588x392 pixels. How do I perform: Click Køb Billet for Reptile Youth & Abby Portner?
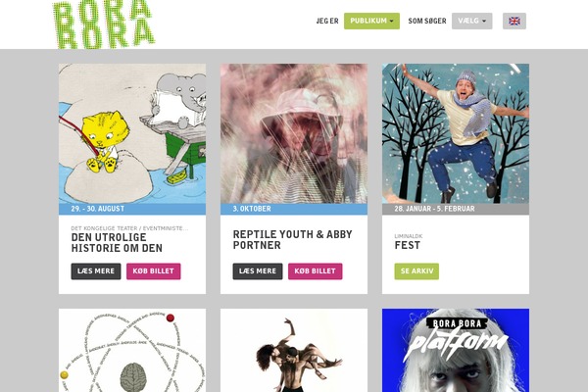pyautogui.click(x=315, y=271)
